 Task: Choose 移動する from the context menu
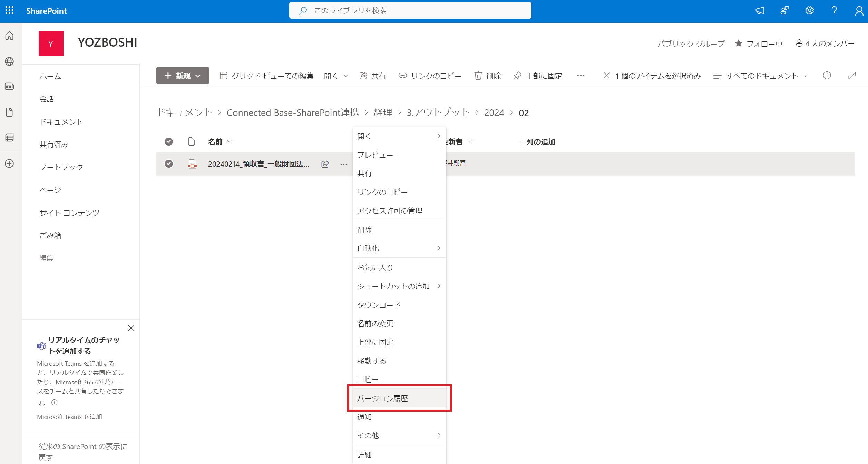click(399, 361)
